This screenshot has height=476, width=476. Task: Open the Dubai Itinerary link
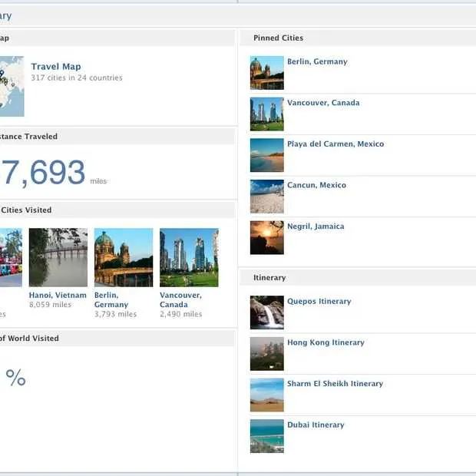coord(316,425)
